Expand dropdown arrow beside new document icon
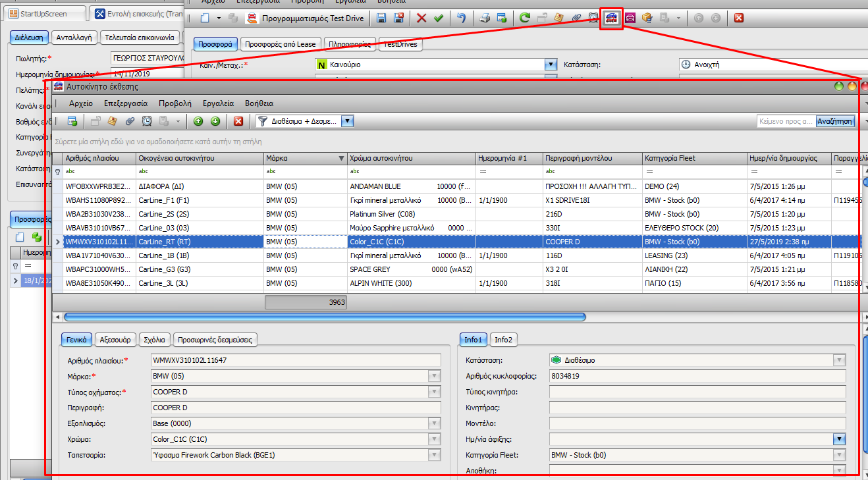Screen dimensions: 868x480 point(218,18)
